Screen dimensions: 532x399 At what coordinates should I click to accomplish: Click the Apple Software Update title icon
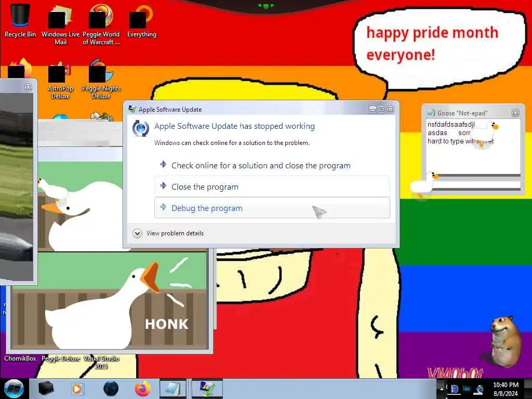coord(132,109)
